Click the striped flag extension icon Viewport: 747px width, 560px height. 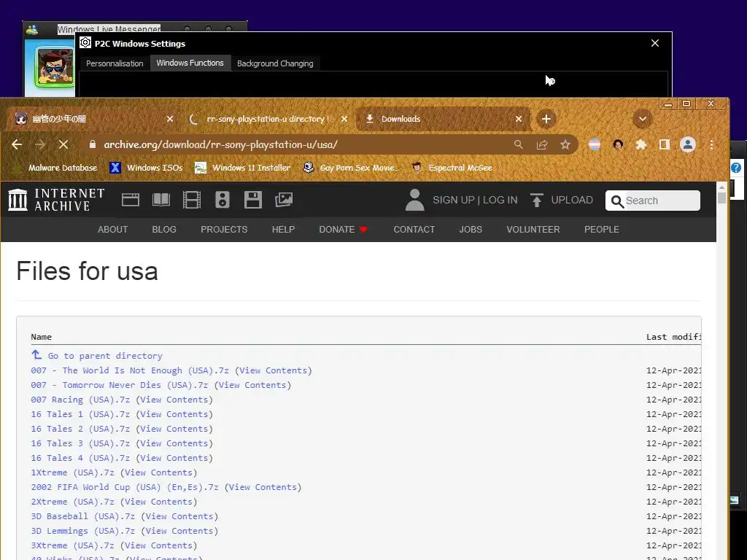click(x=595, y=145)
